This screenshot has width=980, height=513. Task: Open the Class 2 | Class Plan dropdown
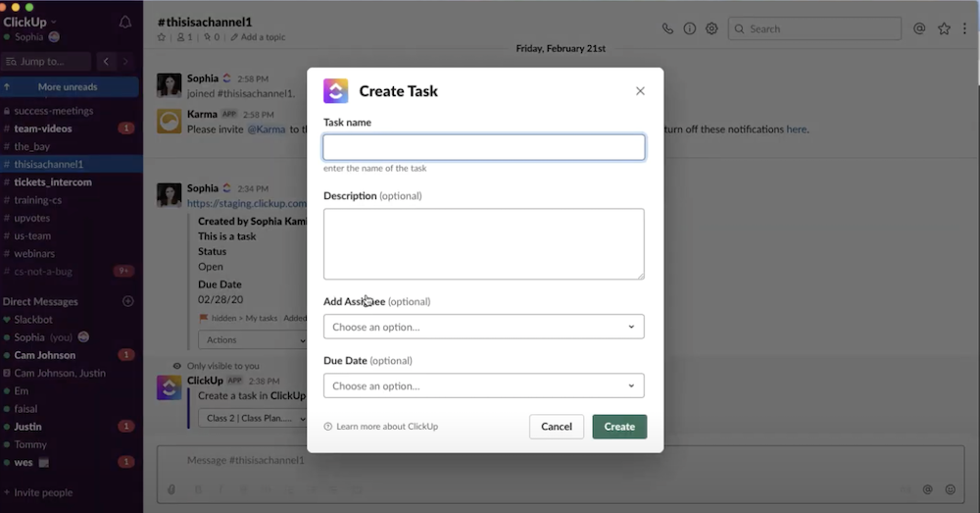click(253, 418)
